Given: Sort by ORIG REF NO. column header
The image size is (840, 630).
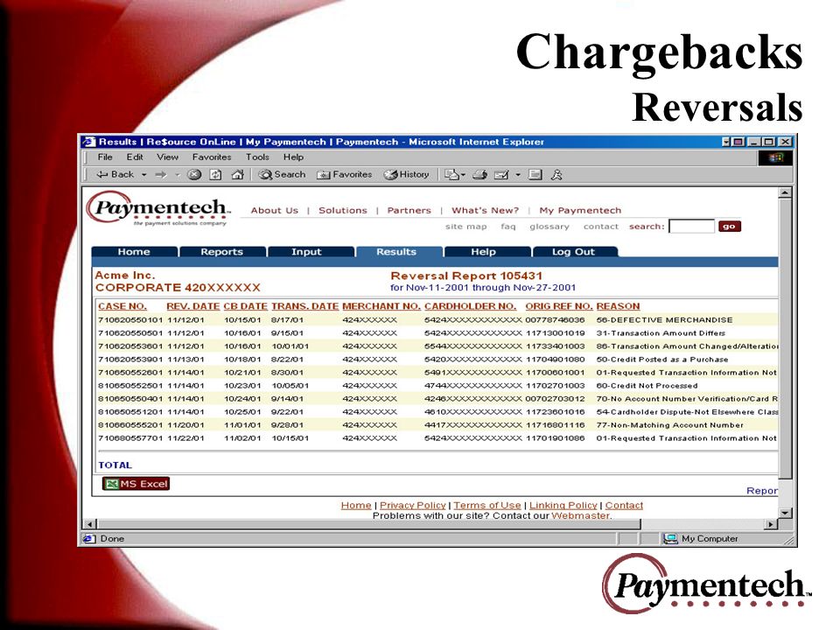Looking at the screenshot, I should point(559,306).
